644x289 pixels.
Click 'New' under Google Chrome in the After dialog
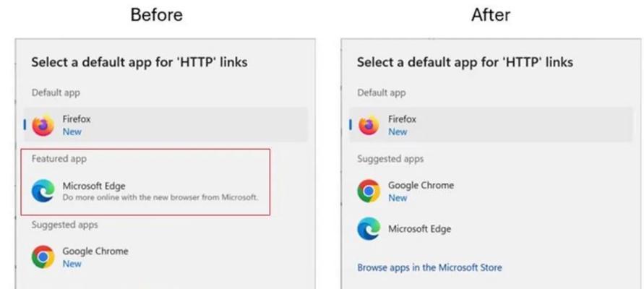point(398,198)
